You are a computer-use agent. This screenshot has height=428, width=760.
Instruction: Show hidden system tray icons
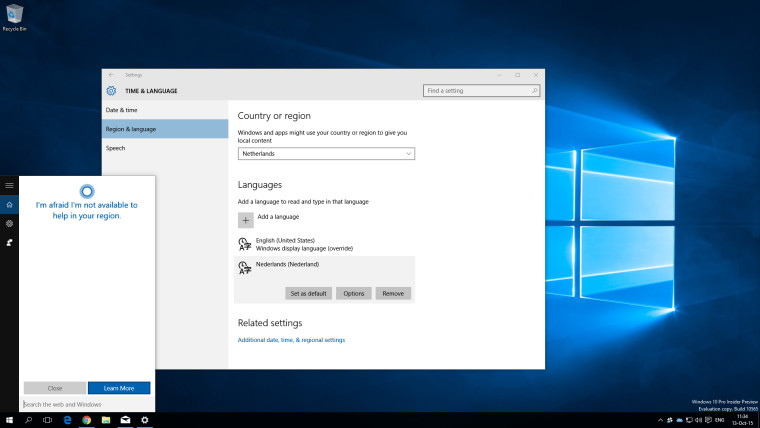click(x=660, y=420)
